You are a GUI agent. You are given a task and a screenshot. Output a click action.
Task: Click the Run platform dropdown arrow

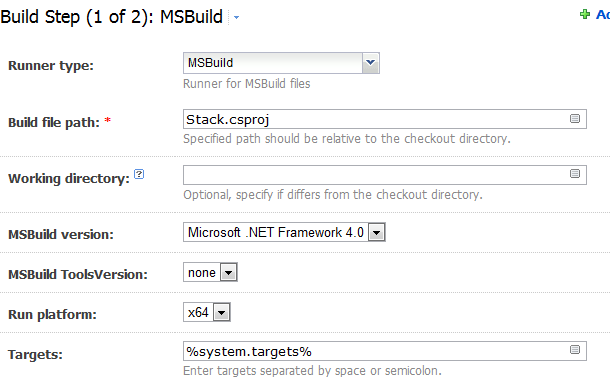click(222, 313)
